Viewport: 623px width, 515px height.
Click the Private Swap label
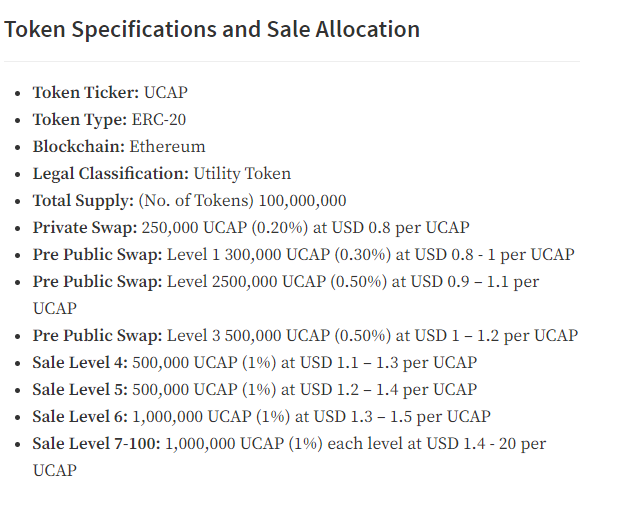coord(85,228)
